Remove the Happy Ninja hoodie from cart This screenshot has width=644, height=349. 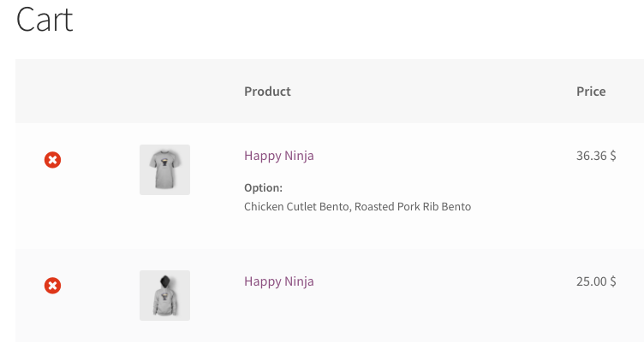[x=52, y=285]
